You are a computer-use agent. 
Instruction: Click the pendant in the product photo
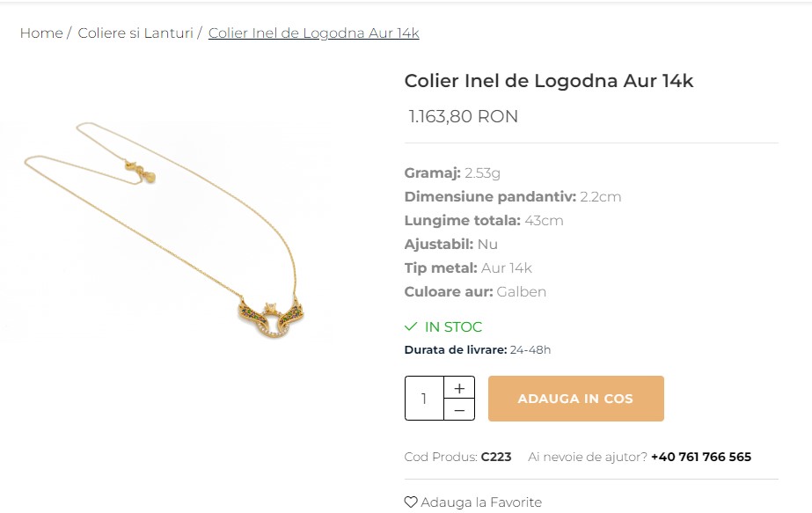[270, 319]
